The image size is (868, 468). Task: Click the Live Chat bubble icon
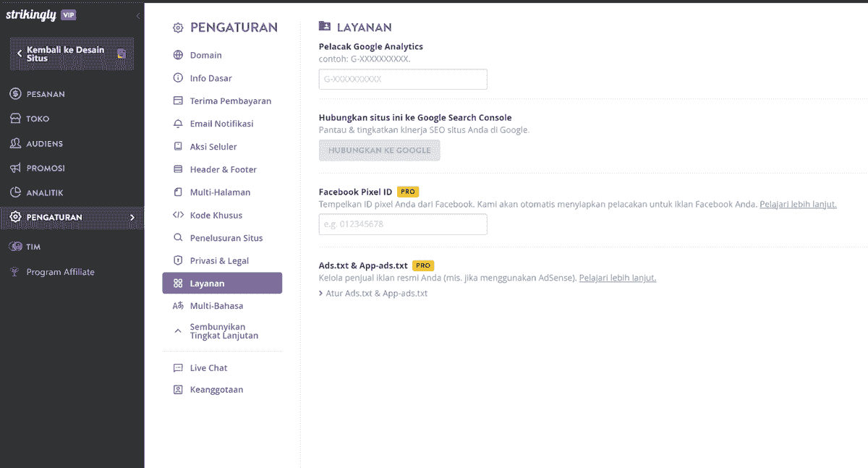pos(178,368)
